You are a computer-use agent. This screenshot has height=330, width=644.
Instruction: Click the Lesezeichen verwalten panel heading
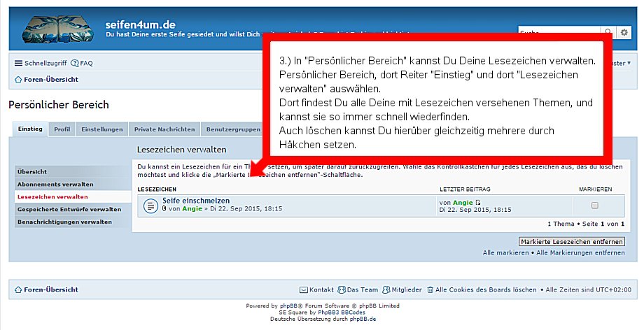tap(181, 150)
